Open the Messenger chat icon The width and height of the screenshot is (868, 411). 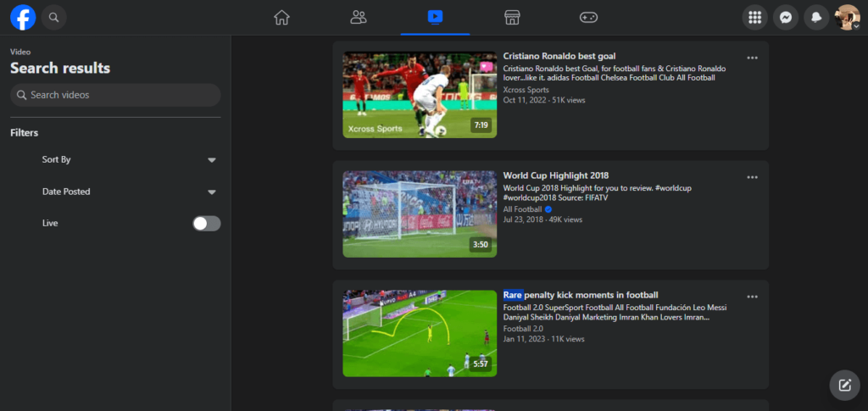point(786,18)
